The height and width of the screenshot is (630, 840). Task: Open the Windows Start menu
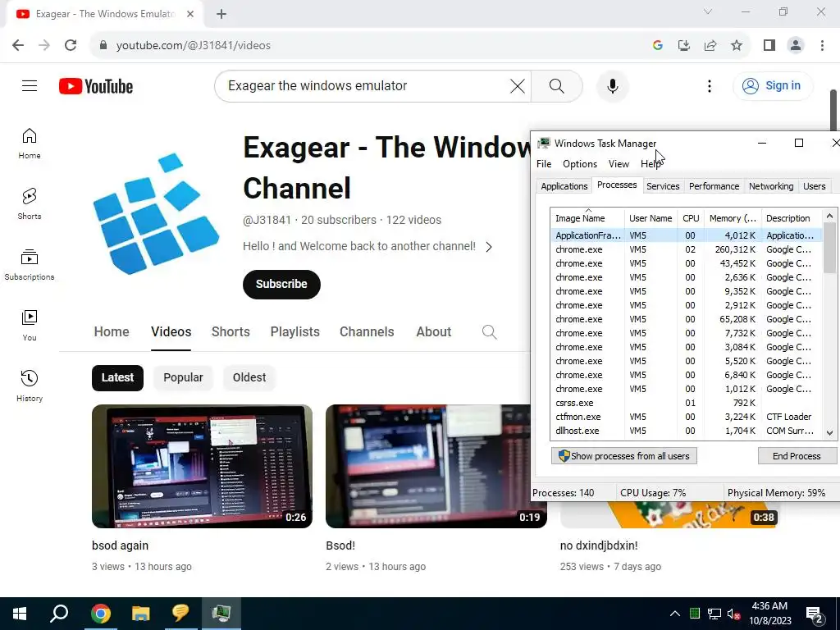(20, 614)
